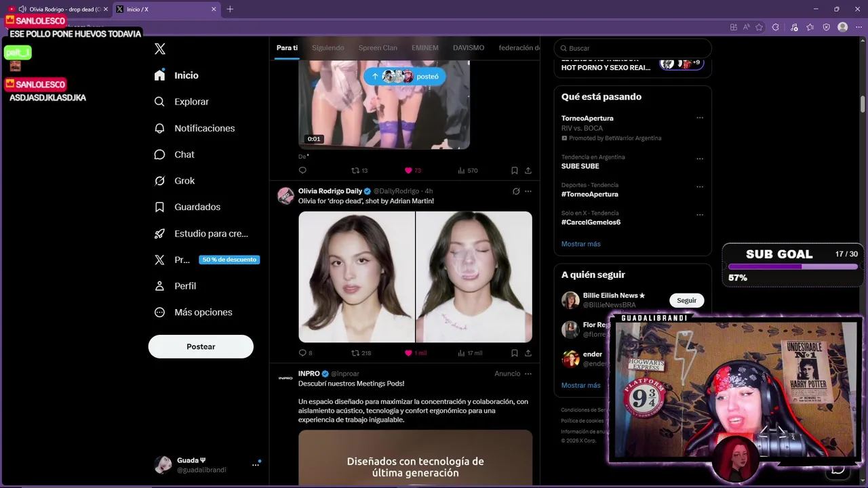Open options for #TorneoApertura trend
The width and height of the screenshot is (868, 488).
(700, 187)
